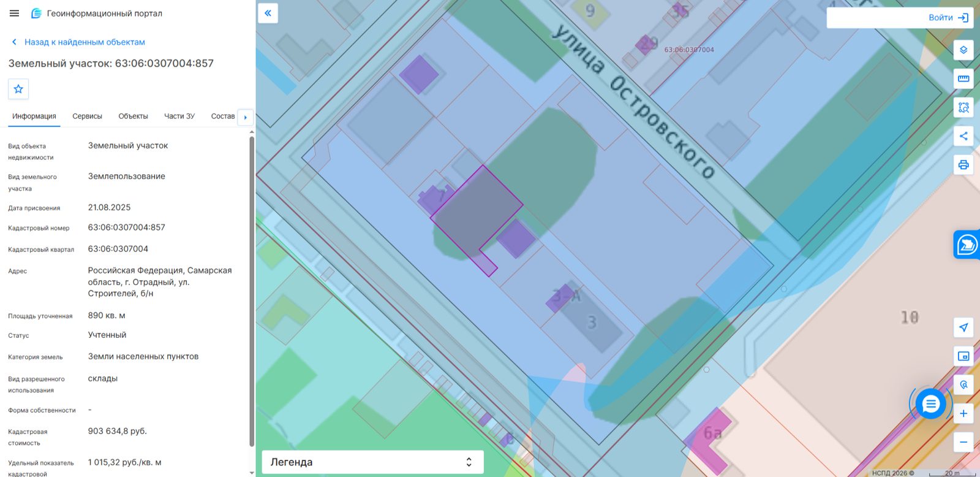
Task: Locate my position on the map
Action: pyautogui.click(x=963, y=327)
